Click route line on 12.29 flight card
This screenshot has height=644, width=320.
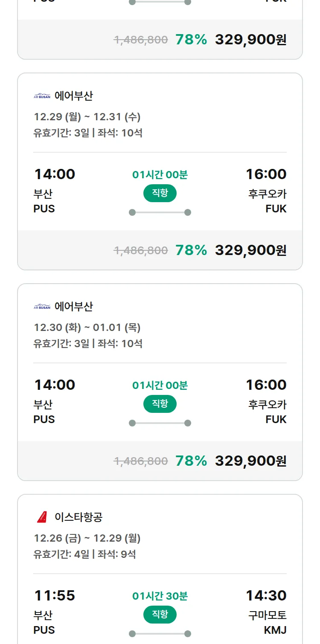160,212
